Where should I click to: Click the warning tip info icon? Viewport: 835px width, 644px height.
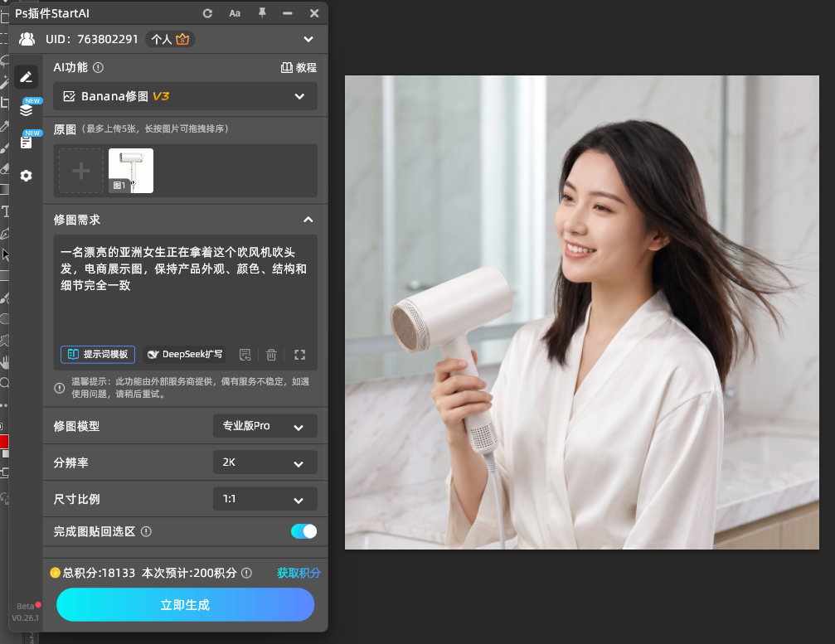coord(60,388)
